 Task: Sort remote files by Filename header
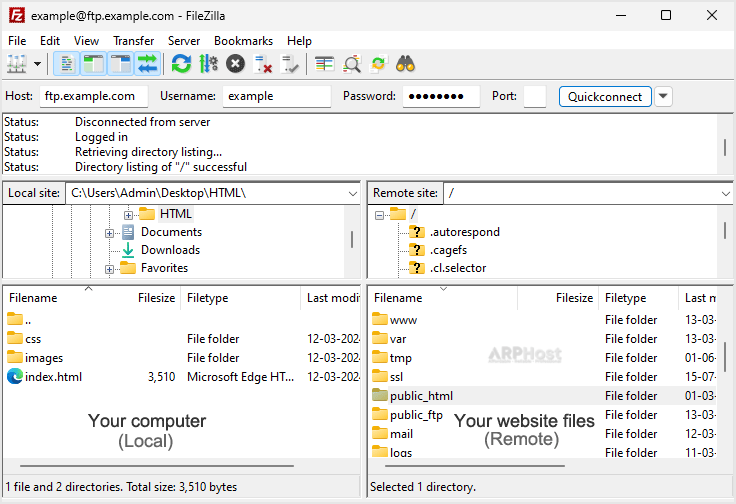(x=398, y=298)
